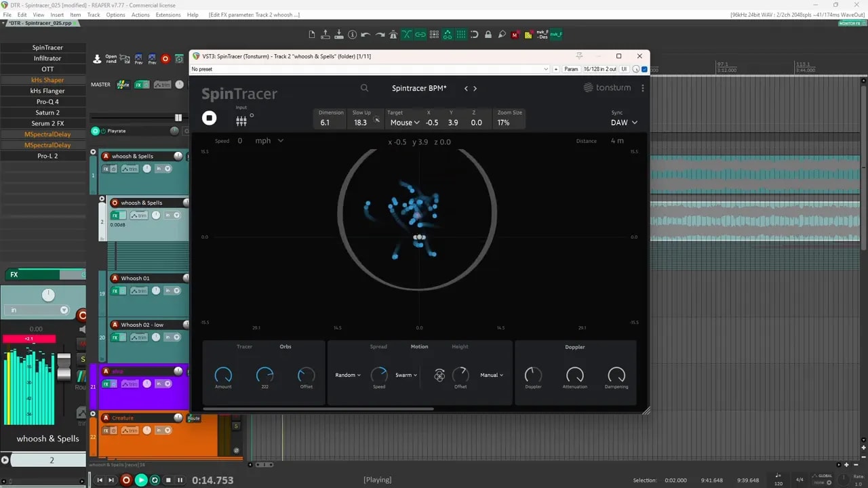Screen dimensions: 868x488
Task: Open the Random spread dropdown
Action: point(348,375)
